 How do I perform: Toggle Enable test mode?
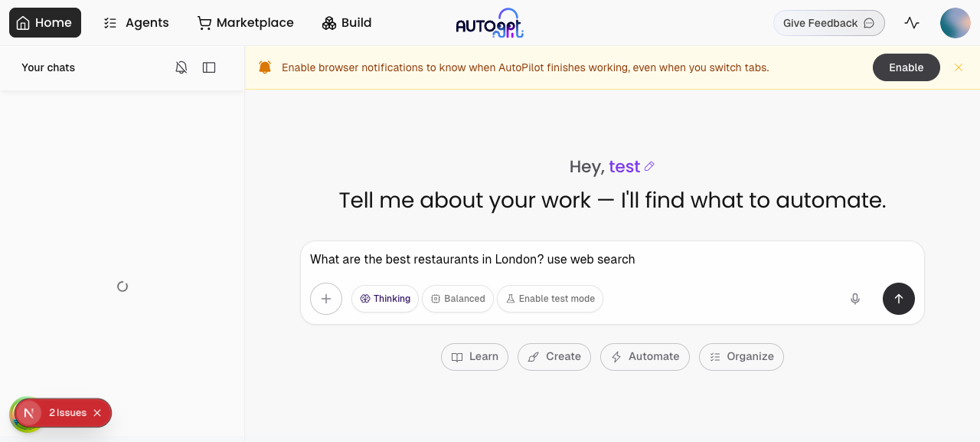click(x=550, y=299)
